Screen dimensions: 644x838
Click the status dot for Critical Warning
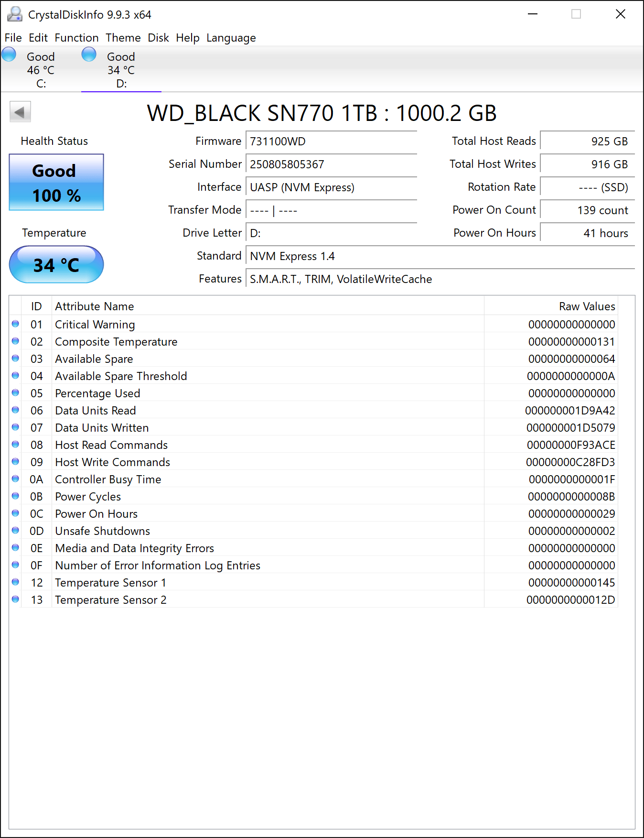click(x=15, y=324)
